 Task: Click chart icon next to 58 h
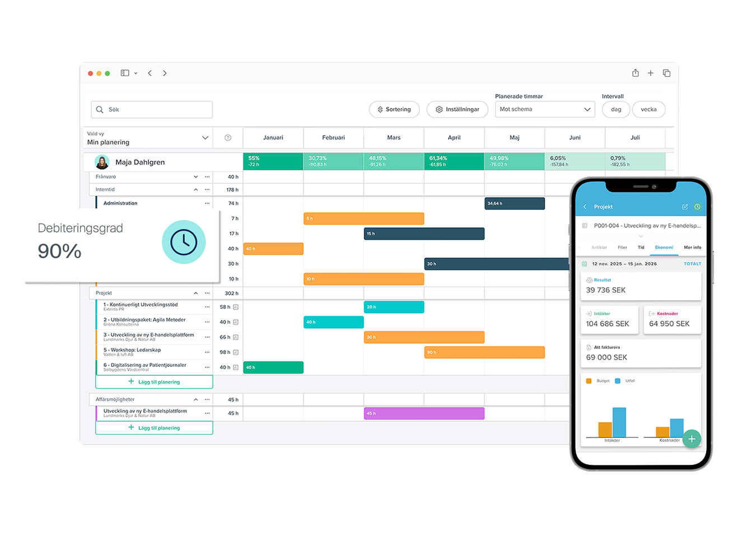click(236, 307)
